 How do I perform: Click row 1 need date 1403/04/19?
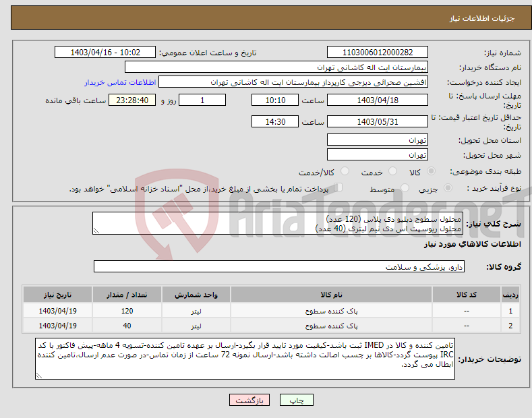click(58, 311)
